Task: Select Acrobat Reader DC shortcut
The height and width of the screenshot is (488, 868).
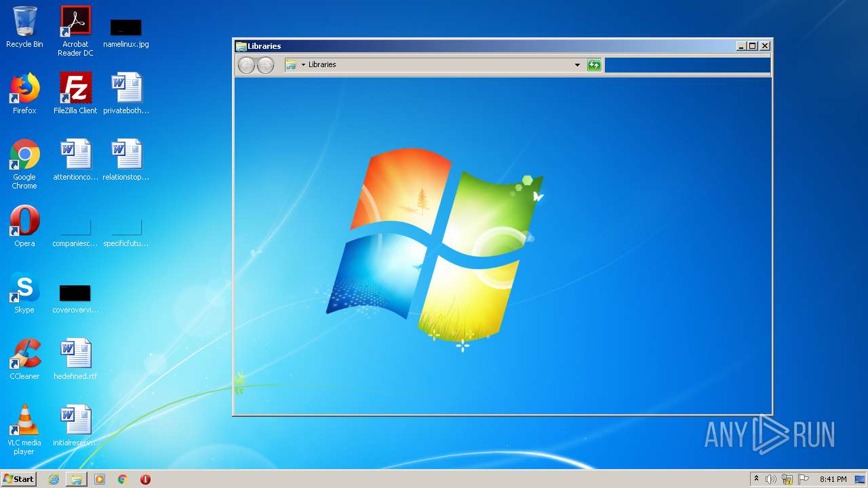Action: (x=75, y=31)
